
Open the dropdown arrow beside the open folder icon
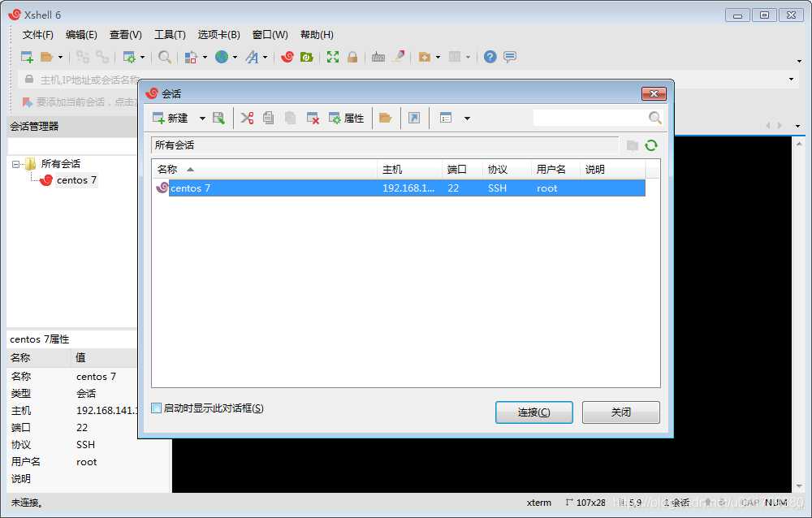click(x=61, y=57)
